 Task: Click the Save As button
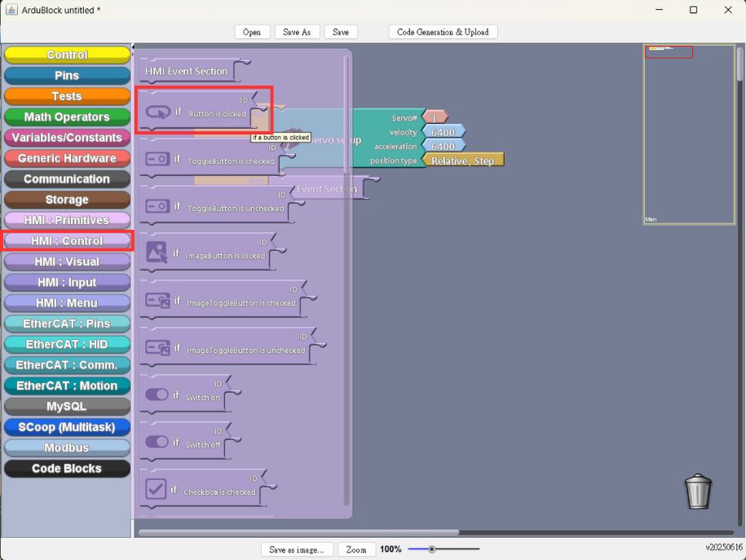(x=297, y=32)
